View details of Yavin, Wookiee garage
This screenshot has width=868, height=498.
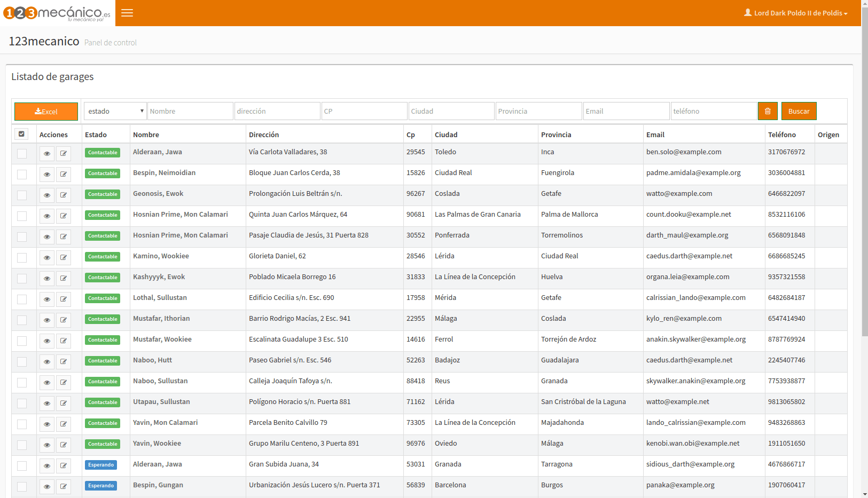[x=47, y=445]
